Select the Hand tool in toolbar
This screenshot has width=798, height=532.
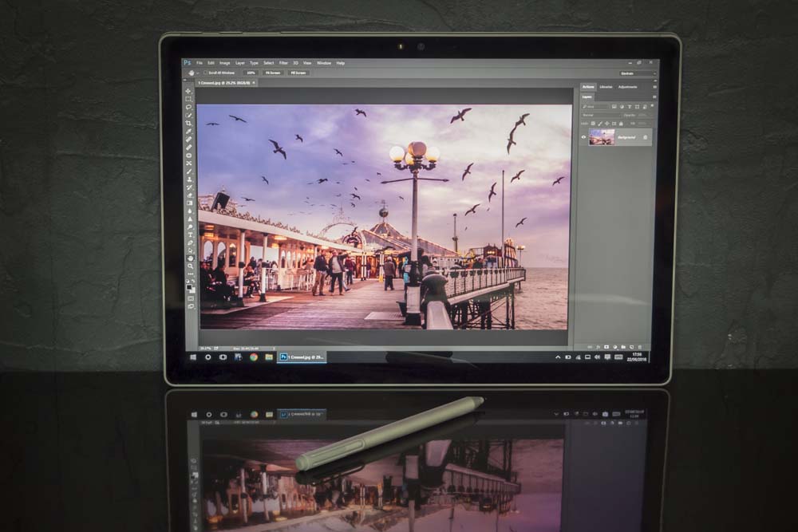click(191, 258)
